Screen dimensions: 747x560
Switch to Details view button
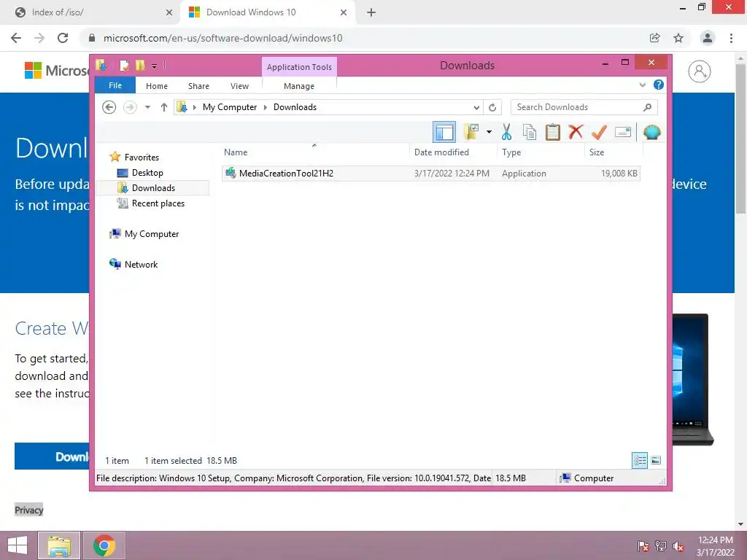point(640,460)
